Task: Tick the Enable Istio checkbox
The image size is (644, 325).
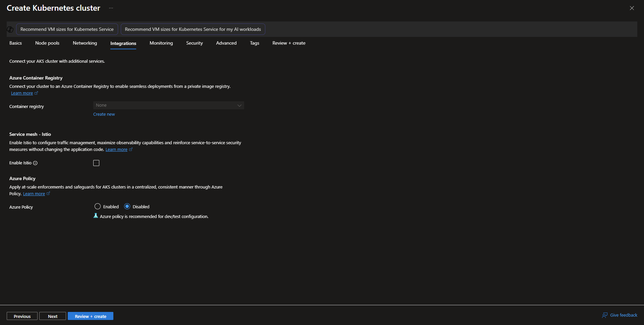Action: pyautogui.click(x=96, y=163)
